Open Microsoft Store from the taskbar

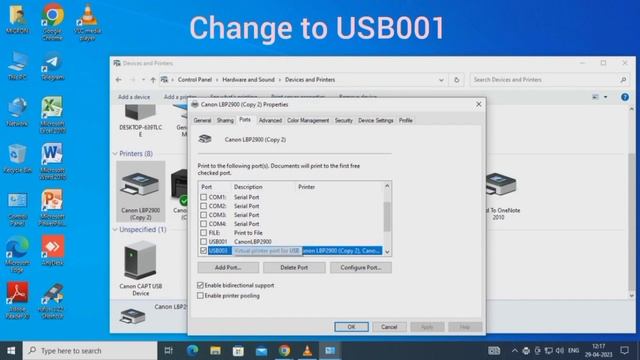(238, 351)
